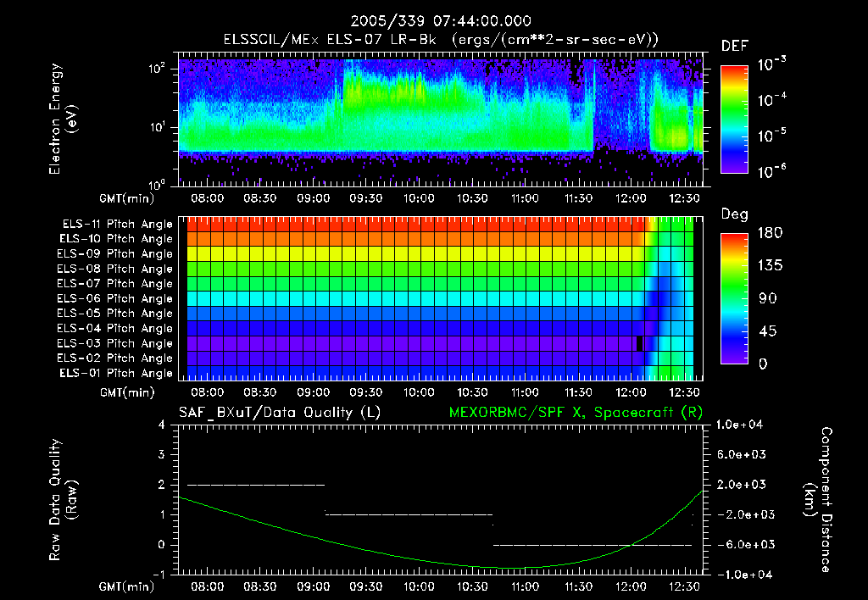This screenshot has width=868, height=600.
Task: Select the ELS-08 Pitch Angle label
Action: coord(115,269)
